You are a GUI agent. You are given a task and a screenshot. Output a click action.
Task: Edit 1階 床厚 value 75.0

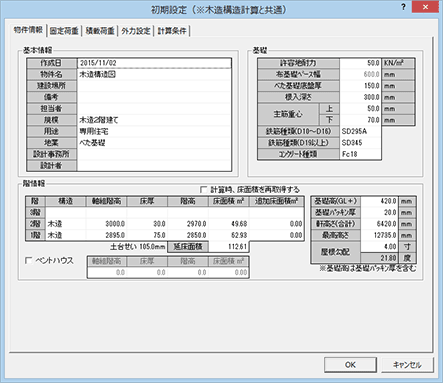[x=147, y=235]
